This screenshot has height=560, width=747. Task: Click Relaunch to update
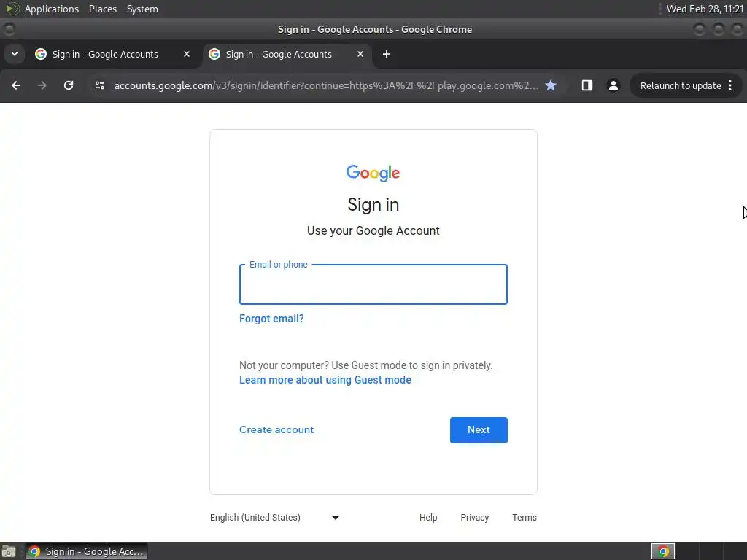681,86
